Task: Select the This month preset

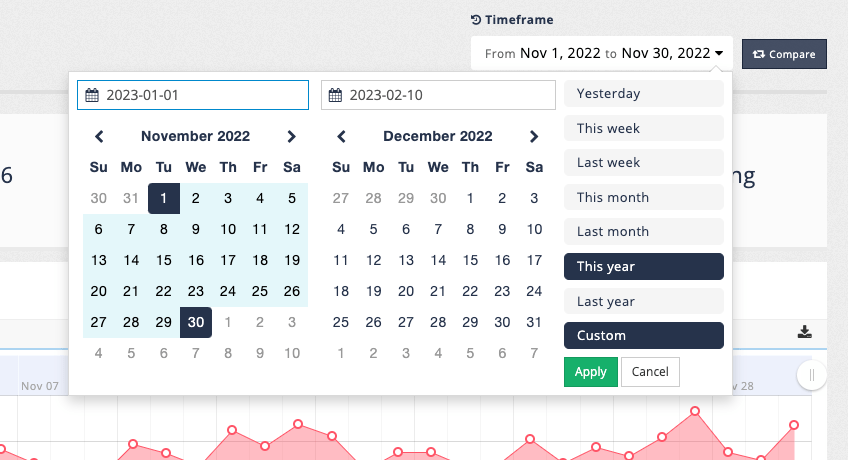Action: coord(644,197)
